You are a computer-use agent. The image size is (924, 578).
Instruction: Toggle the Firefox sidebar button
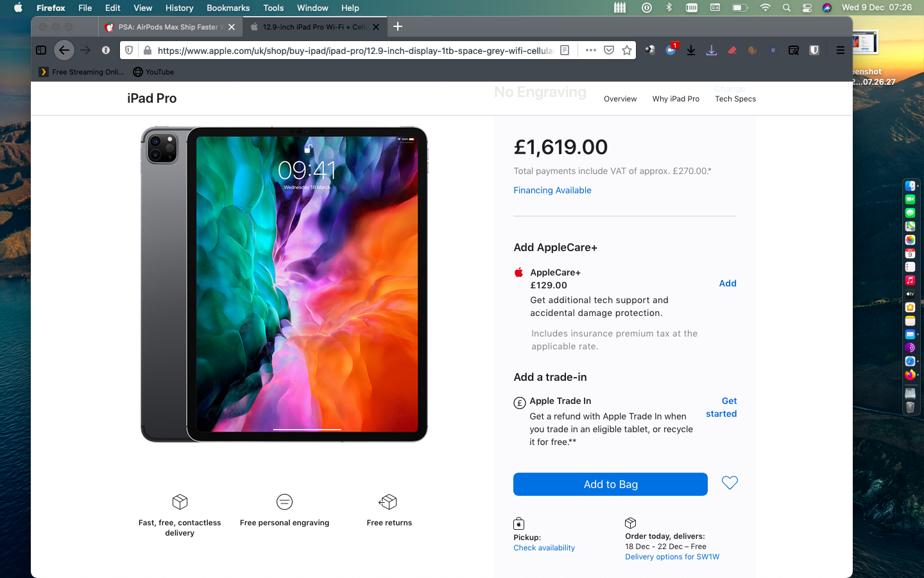pos(41,50)
